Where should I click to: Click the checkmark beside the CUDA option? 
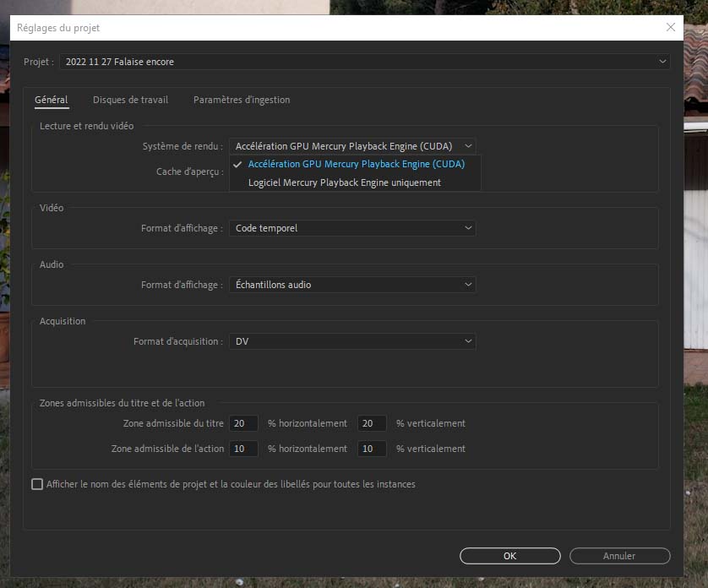tap(238, 165)
